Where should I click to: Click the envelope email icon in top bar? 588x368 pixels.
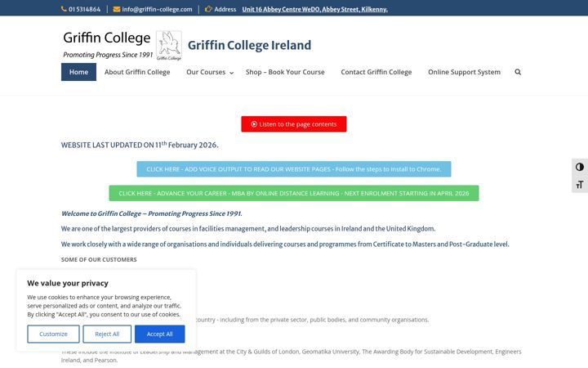[117, 9]
